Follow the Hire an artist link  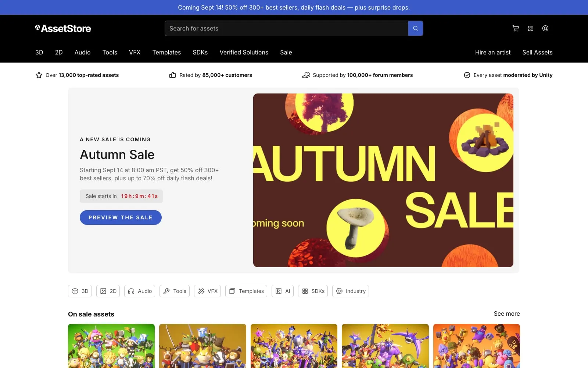[x=493, y=52]
